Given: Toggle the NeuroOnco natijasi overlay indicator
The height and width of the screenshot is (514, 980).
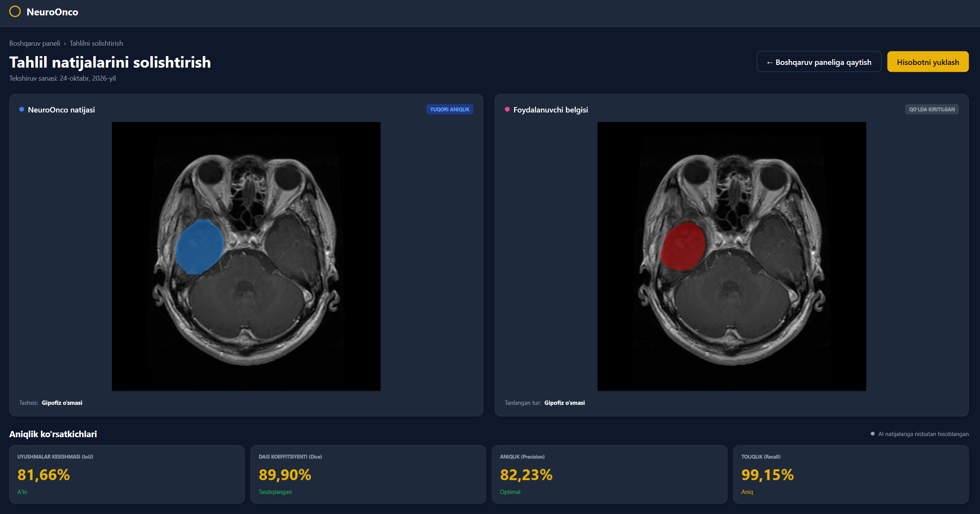Looking at the screenshot, I should click(x=21, y=109).
